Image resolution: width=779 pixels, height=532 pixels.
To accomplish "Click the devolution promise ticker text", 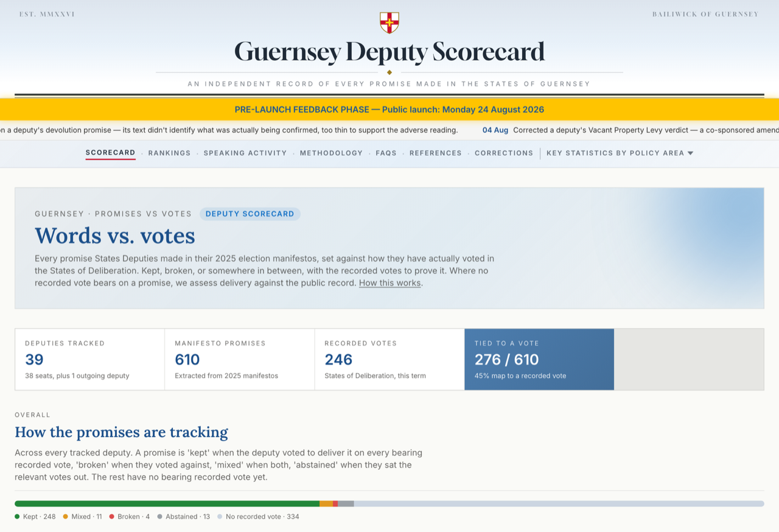I will point(229,130).
